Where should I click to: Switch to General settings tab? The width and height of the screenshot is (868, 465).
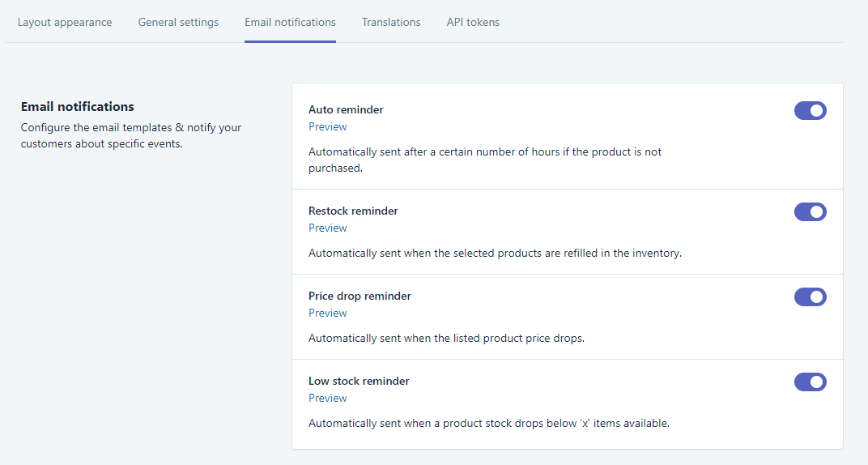pyautogui.click(x=178, y=22)
